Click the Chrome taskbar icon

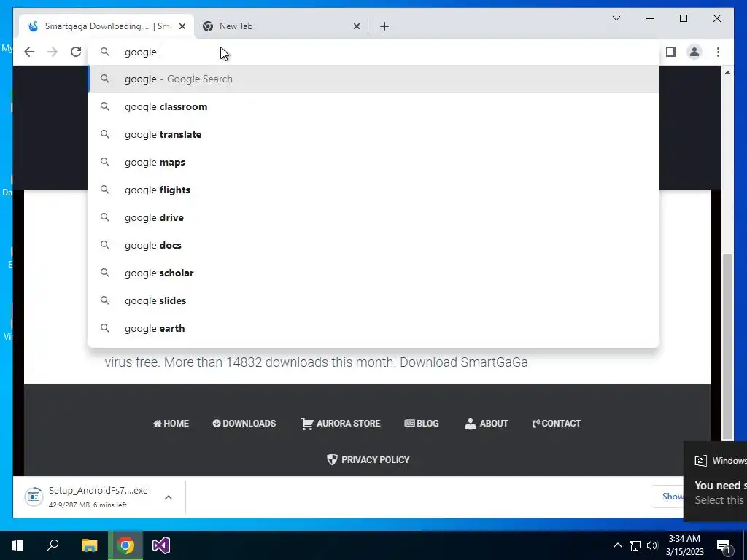(125, 545)
